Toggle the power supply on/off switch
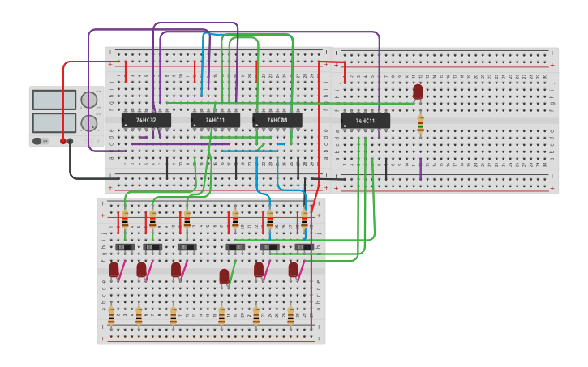Screen dimensions: 588x367 38,141
